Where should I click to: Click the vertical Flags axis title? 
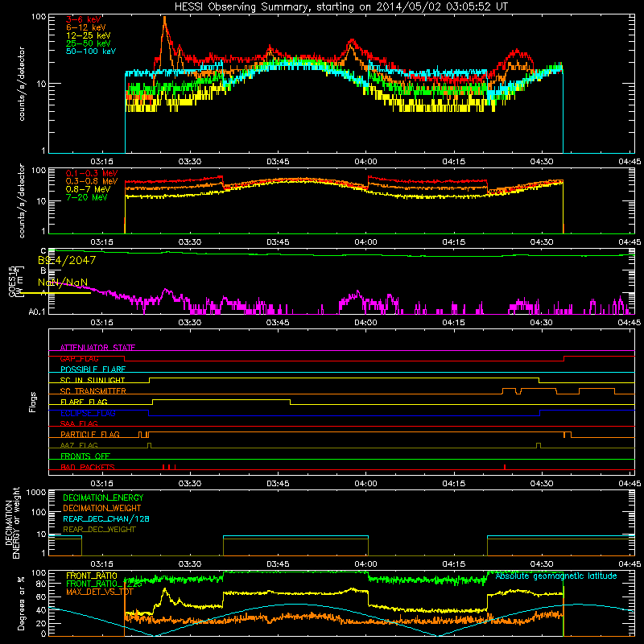click(x=32, y=402)
